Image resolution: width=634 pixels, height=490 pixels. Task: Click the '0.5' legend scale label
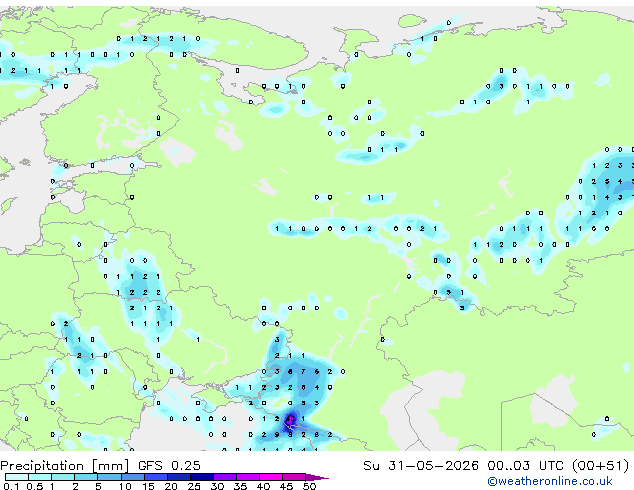(x=34, y=486)
